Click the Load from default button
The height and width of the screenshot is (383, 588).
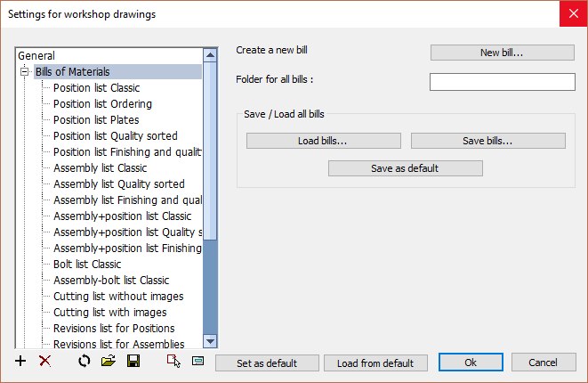point(375,363)
